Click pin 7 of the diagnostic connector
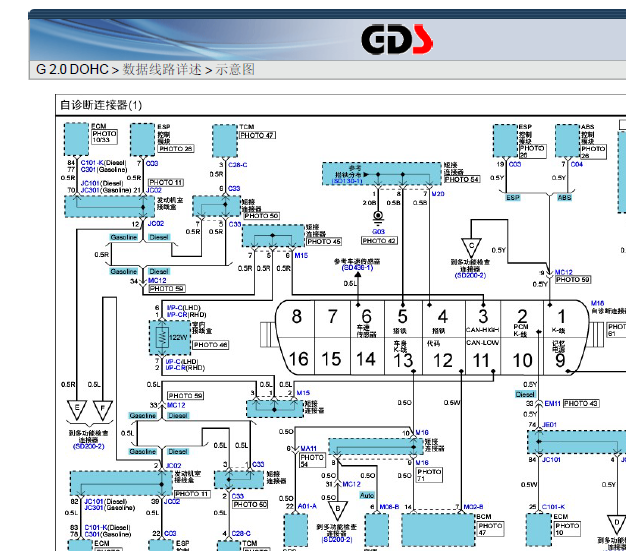Viewport: 626px width, 551px height. click(333, 317)
